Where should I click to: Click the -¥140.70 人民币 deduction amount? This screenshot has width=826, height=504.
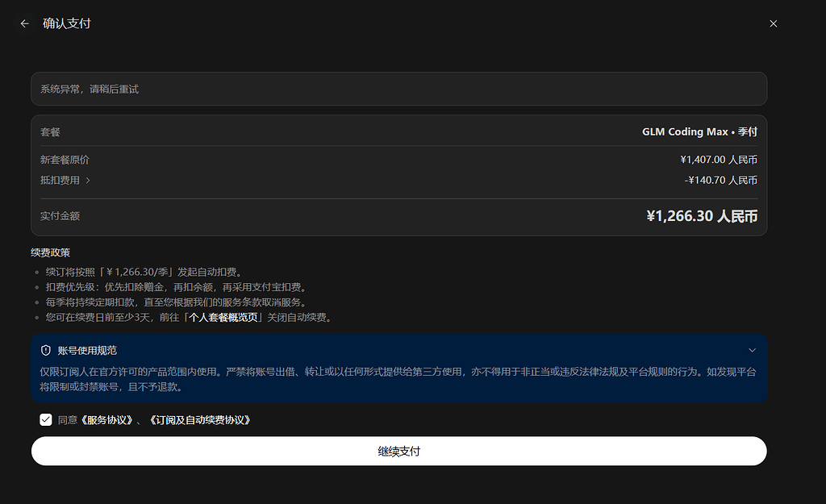click(720, 180)
